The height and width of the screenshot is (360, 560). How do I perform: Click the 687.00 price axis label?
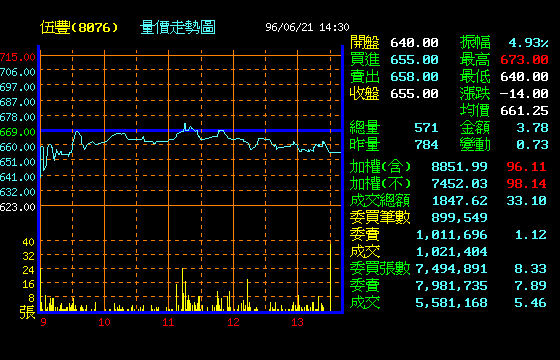pos(18,102)
